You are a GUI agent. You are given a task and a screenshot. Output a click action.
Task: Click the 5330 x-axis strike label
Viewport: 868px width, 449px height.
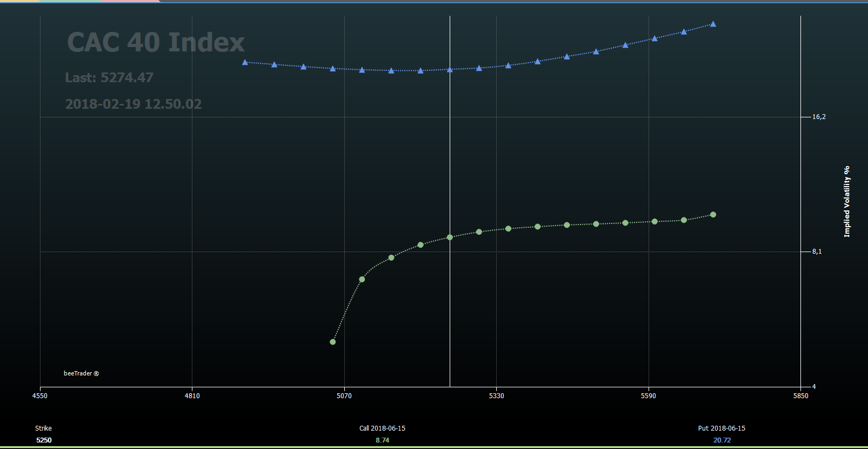tap(496, 396)
